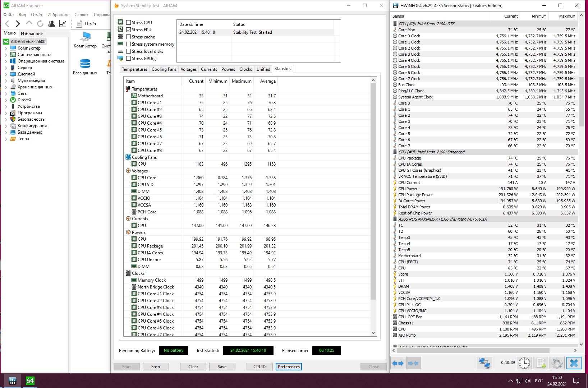Viewport: 588px width, 388px height.
Task: Stop the stability test
Action: click(156, 367)
